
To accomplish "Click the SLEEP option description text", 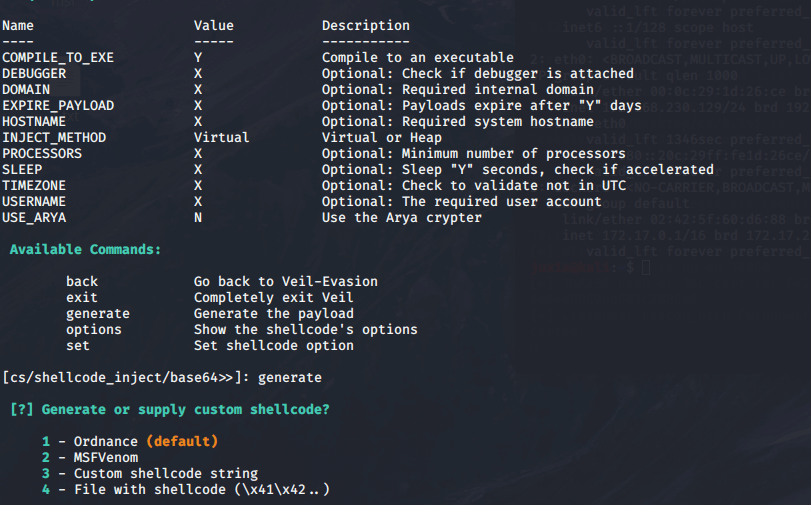I will 518,169.
